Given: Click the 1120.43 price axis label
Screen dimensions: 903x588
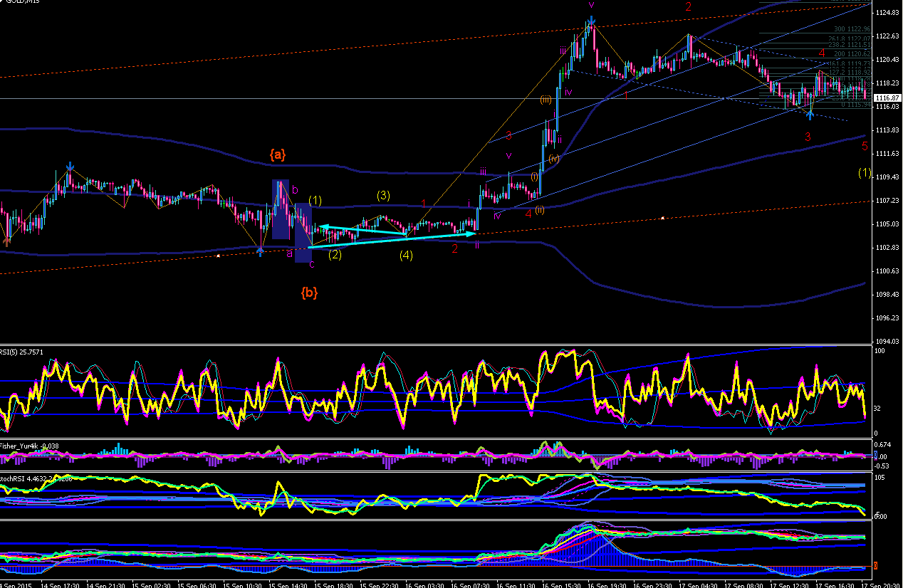Looking at the screenshot, I should [887, 60].
